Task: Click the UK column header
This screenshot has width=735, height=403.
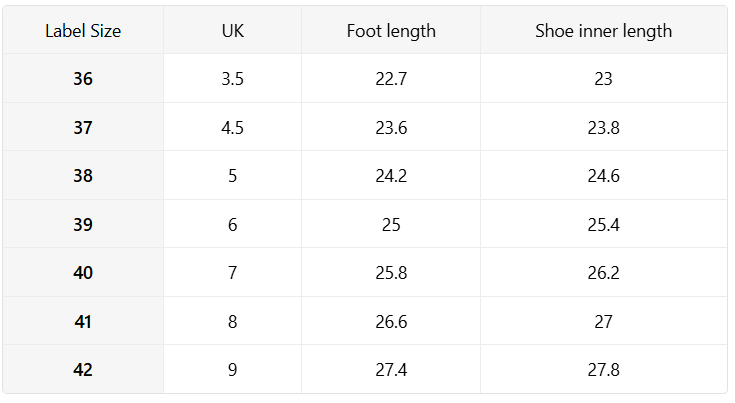Action: coord(232,31)
